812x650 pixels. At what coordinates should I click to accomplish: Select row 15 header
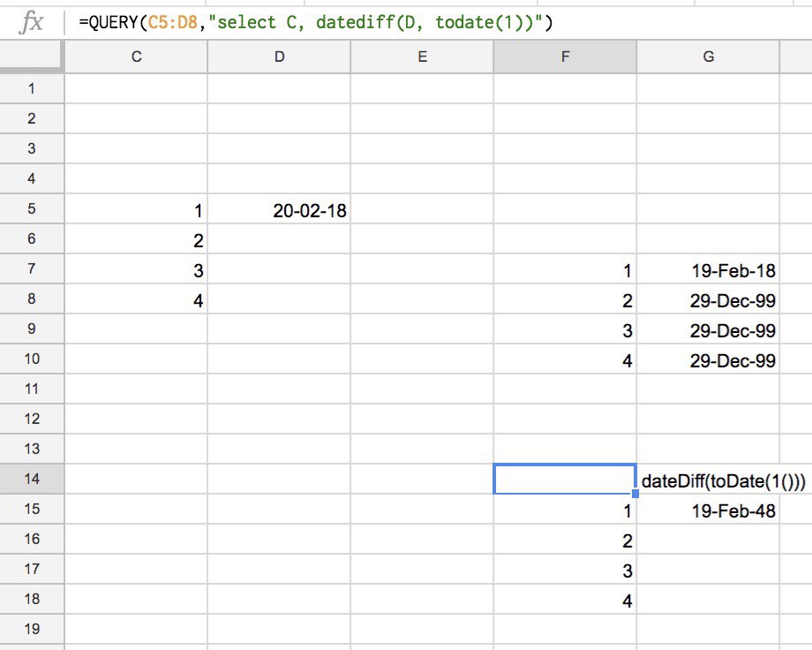[32, 509]
